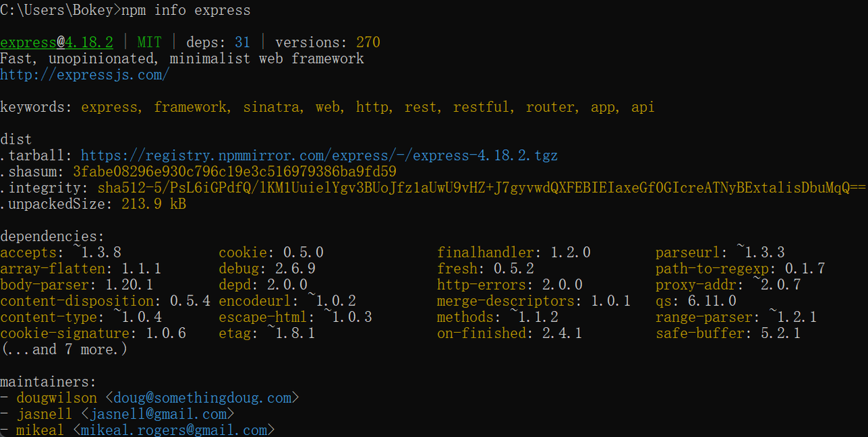Click the underlined express@4.18.2 package name

point(56,43)
